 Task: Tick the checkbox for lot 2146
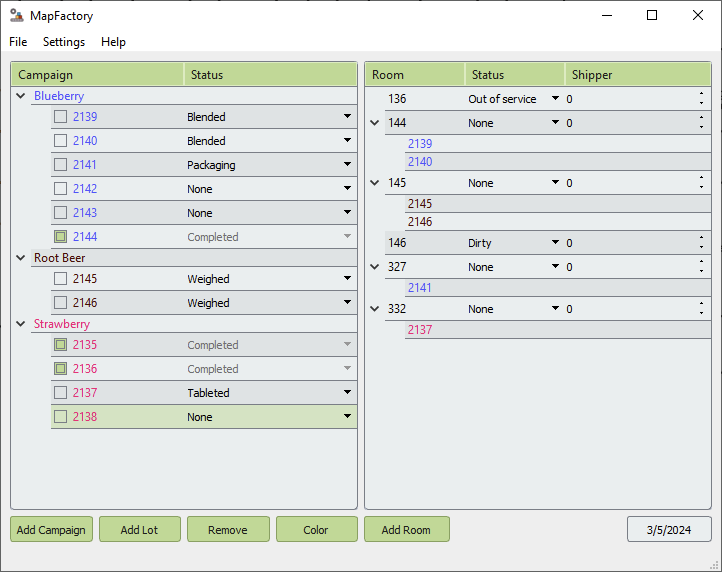point(60,303)
